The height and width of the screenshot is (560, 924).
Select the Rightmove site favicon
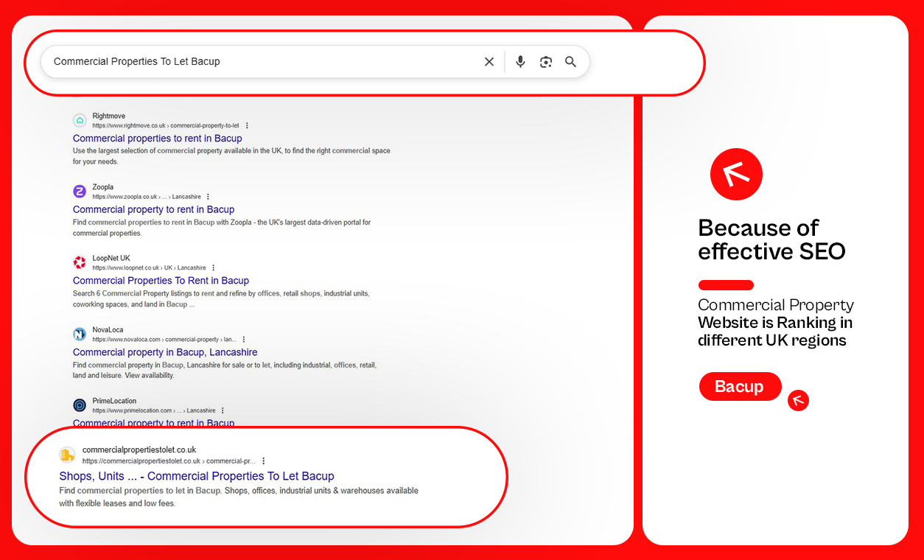pyautogui.click(x=79, y=119)
